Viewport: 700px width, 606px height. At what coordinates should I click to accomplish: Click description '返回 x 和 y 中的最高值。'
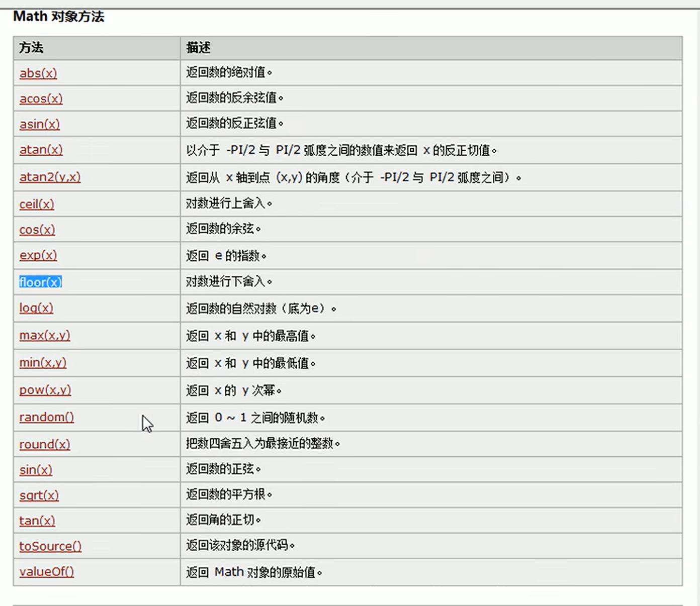(251, 336)
